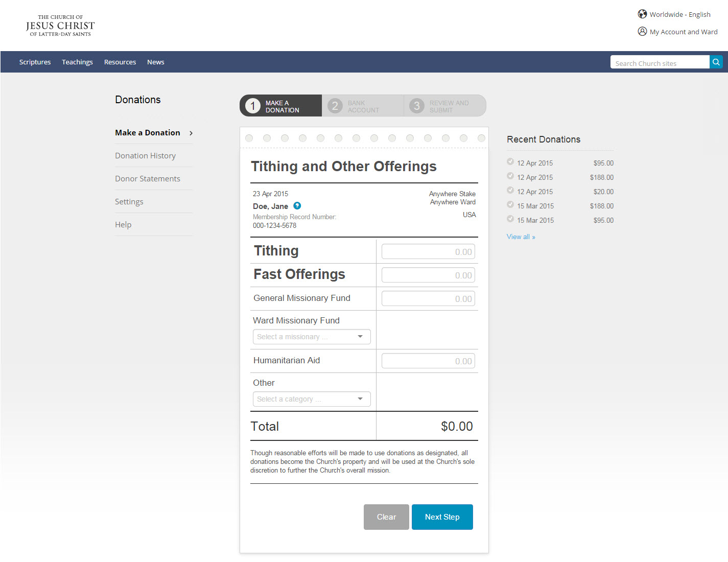Open the Resources menu

click(x=120, y=62)
